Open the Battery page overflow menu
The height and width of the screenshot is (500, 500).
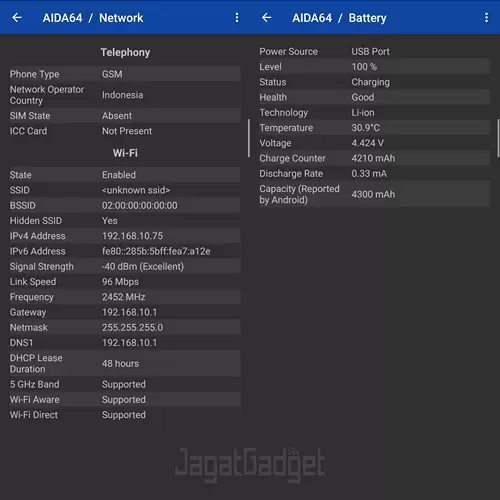[486, 18]
